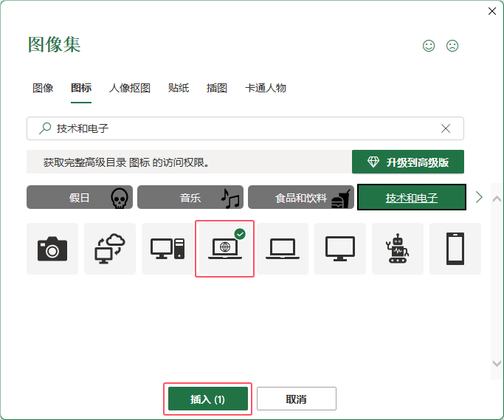Pick the plain laptop icon

[283, 249]
